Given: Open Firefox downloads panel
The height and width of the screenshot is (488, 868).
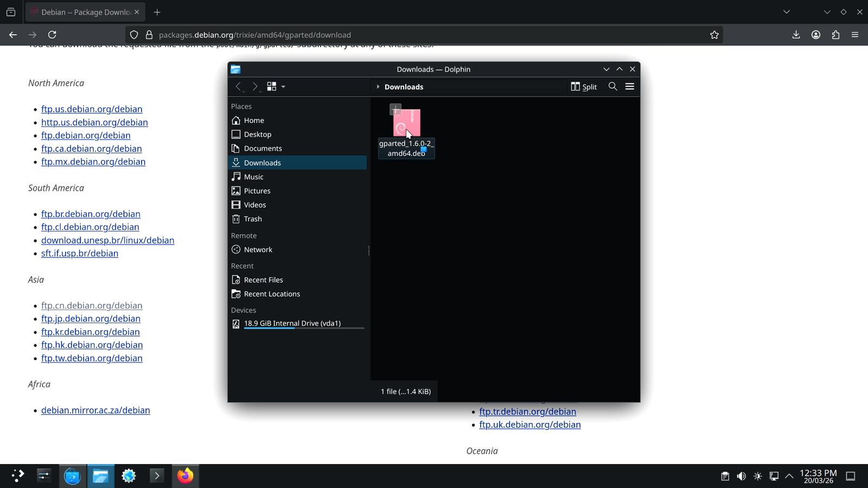Looking at the screenshot, I should coord(796,35).
